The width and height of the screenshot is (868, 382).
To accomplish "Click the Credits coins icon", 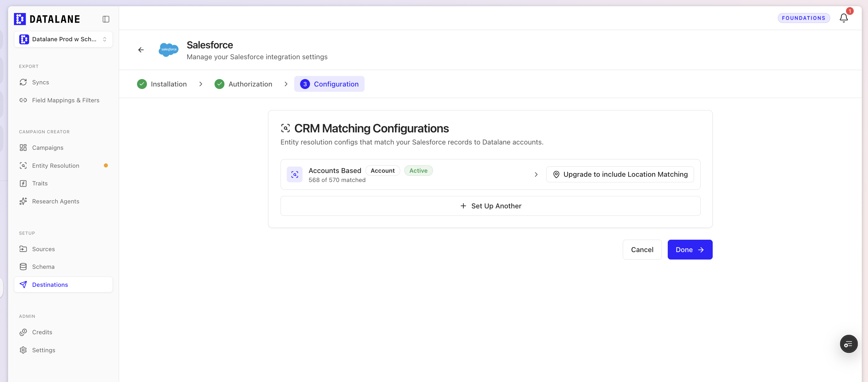I will pyautogui.click(x=23, y=332).
